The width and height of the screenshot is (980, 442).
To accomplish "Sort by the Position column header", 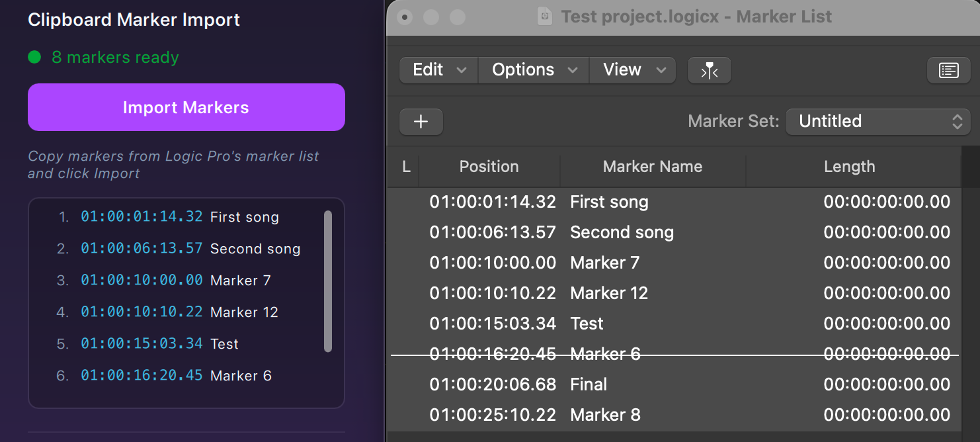I will [489, 167].
